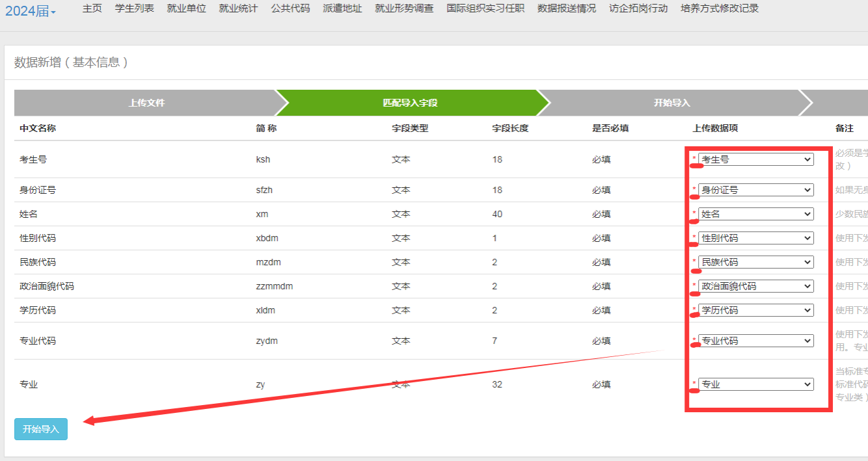The height and width of the screenshot is (461, 868).
Task: Click the 上传文件 wizard step
Action: coord(146,103)
